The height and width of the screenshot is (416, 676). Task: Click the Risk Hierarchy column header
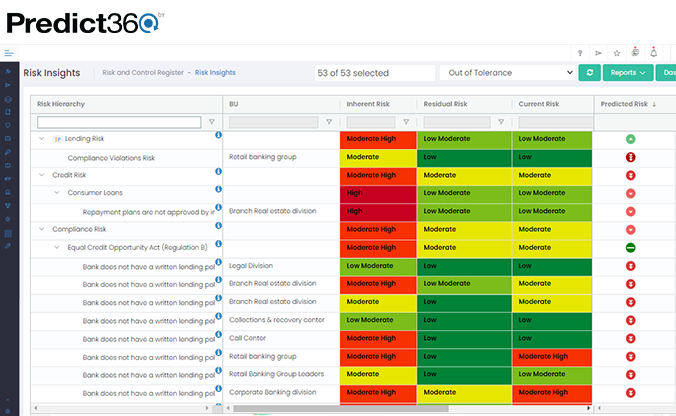pyautogui.click(x=61, y=104)
